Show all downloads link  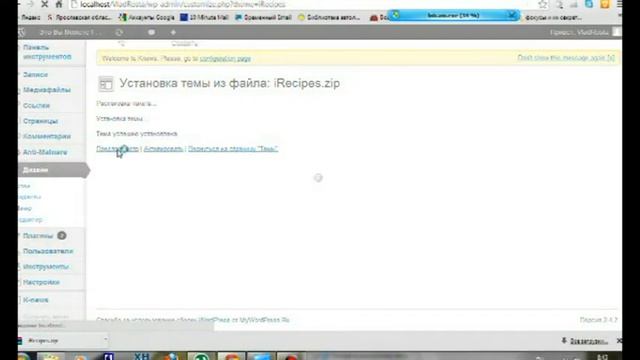tap(588, 341)
